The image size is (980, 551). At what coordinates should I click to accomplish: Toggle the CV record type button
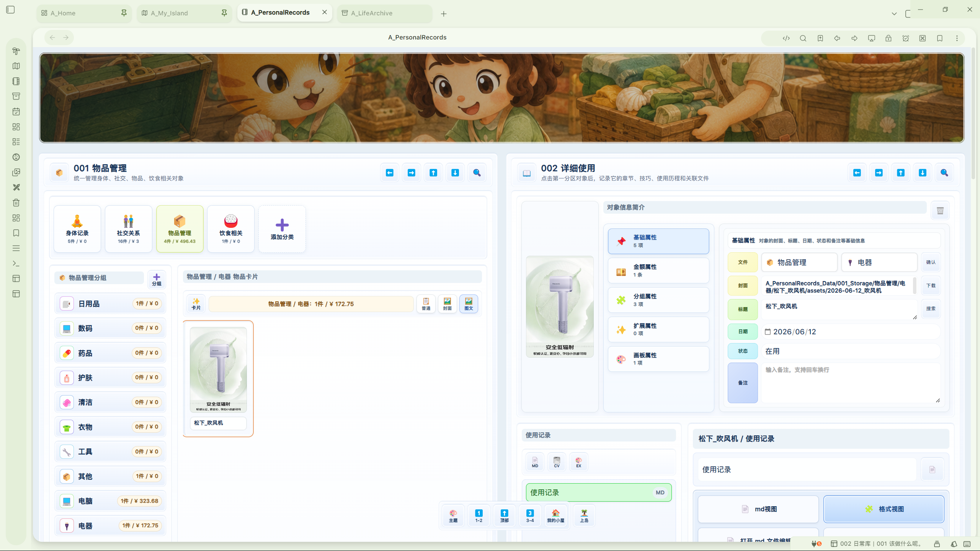click(557, 462)
